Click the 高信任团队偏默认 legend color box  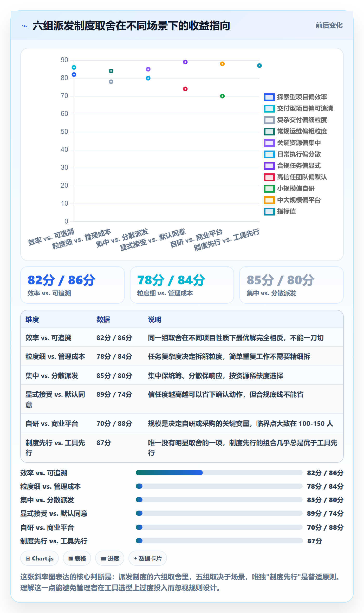[269, 177]
